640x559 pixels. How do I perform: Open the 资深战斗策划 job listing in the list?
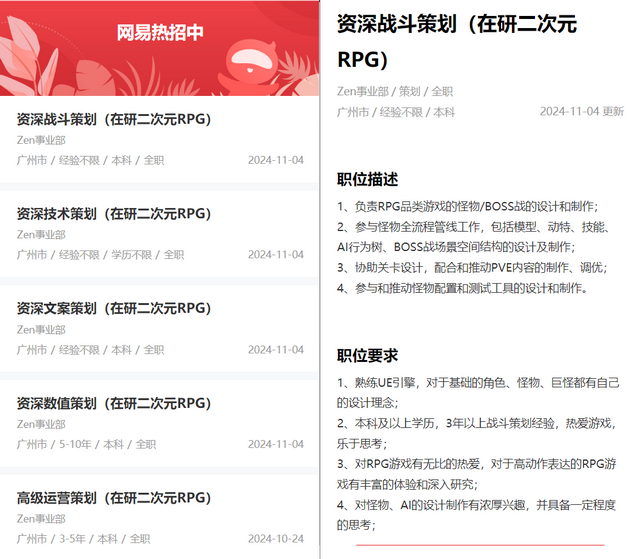click(114, 119)
